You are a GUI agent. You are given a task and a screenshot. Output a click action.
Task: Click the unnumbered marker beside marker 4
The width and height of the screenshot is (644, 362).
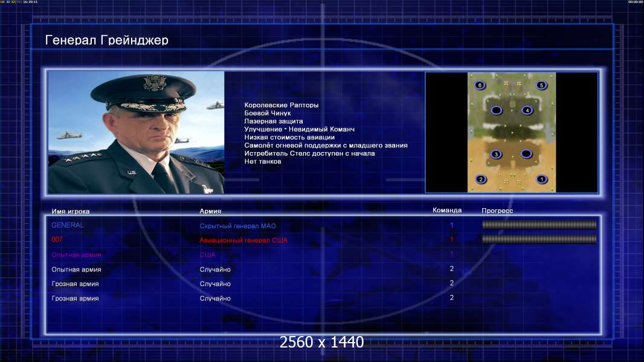(497, 110)
